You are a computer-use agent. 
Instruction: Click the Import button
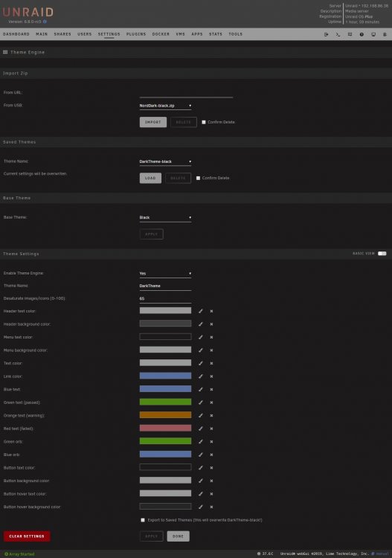click(153, 122)
